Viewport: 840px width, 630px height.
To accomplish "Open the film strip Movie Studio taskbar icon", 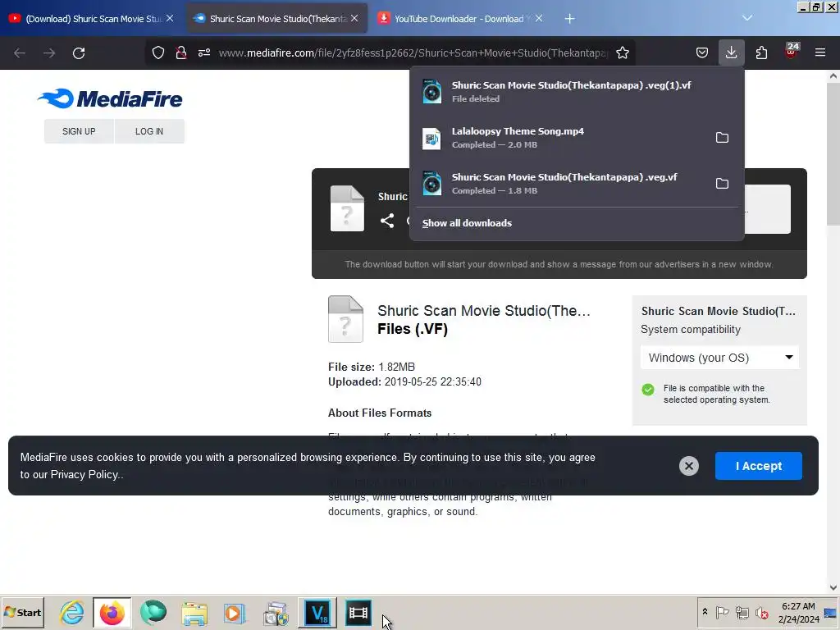I will click(358, 612).
